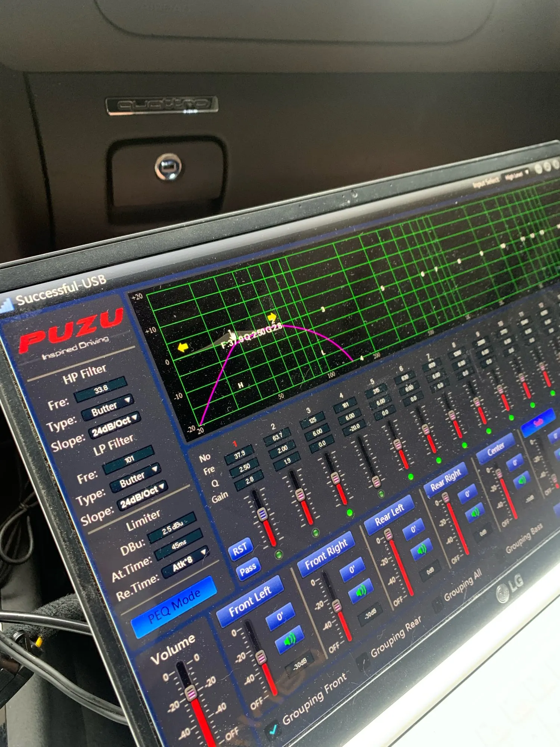Toggle EQ band 5 green indicator light
Viewport: 560px width, 747px height.
point(411,477)
